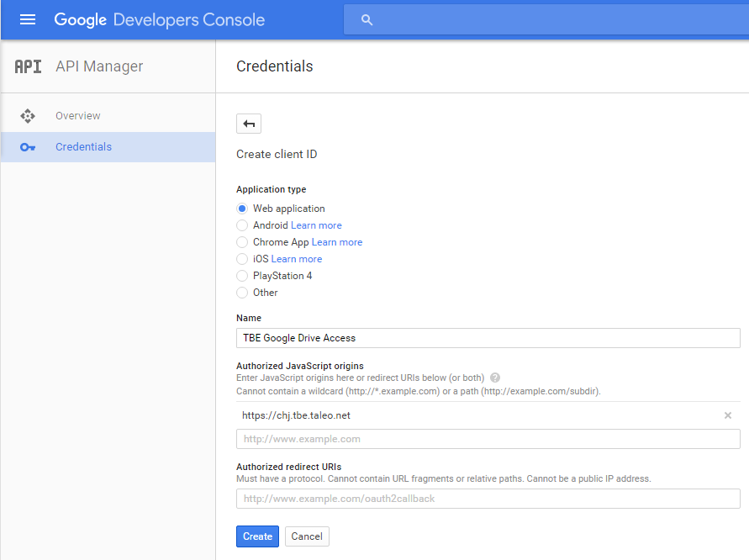Select the Web application radio button
Screen dimensions: 749x560
pyautogui.click(x=242, y=209)
